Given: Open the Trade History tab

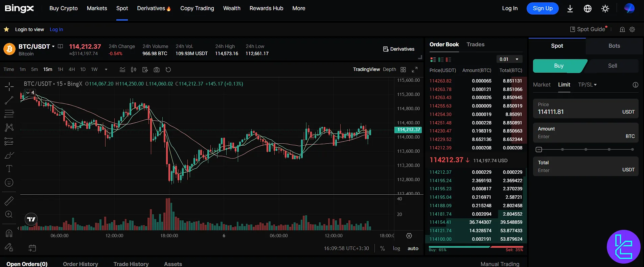Looking at the screenshot, I should [x=131, y=264].
